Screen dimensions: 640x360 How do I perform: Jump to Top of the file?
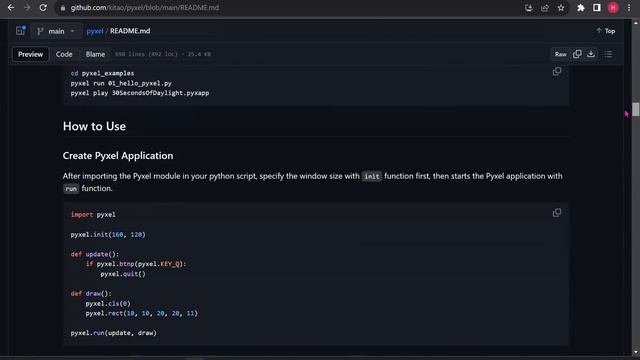pos(606,31)
